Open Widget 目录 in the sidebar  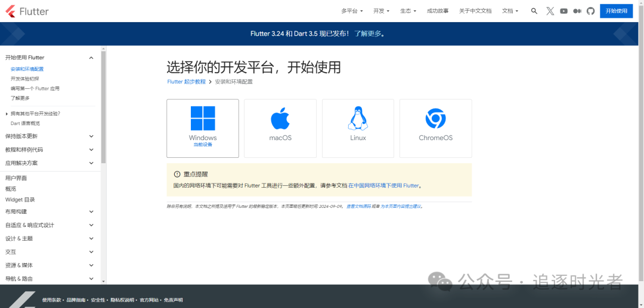[x=20, y=200]
